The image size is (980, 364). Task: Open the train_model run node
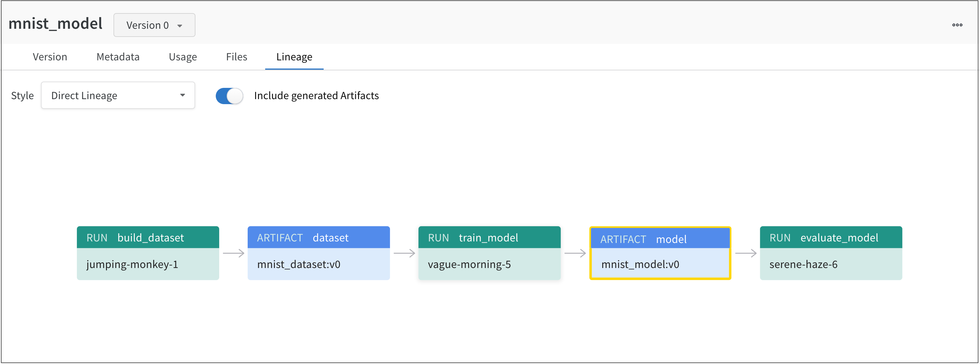click(x=489, y=237)
